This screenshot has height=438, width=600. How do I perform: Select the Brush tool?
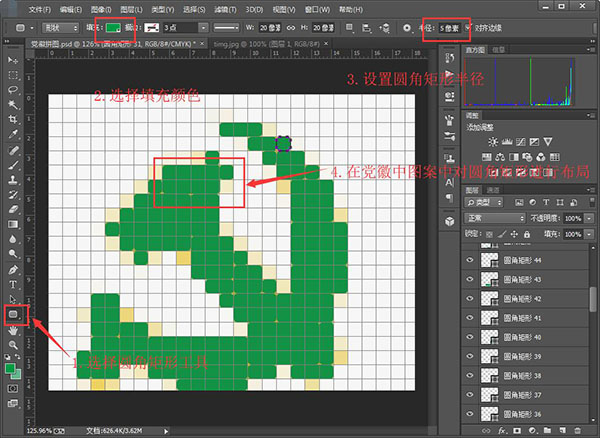coord(13,165)
